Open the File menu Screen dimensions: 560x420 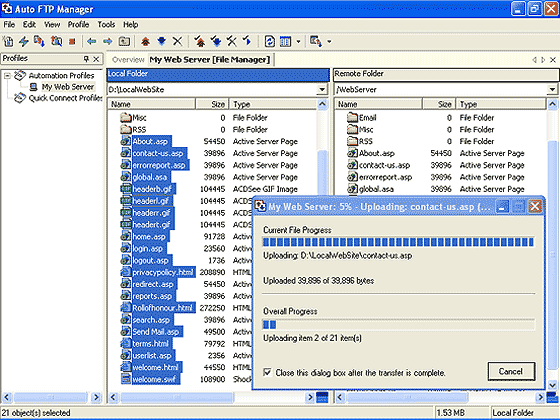9,25
